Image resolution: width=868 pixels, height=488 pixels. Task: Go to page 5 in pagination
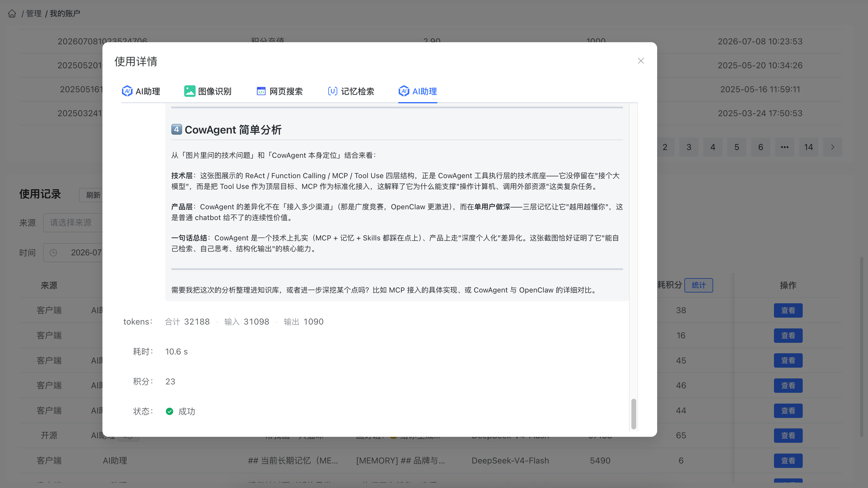coord(737,147)
